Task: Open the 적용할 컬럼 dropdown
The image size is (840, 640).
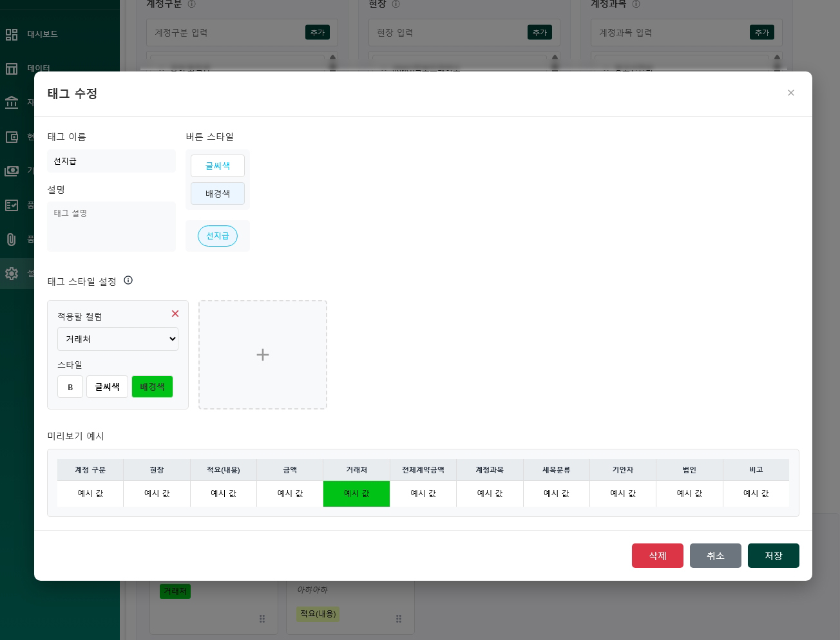Action: (x=118, y=339)
